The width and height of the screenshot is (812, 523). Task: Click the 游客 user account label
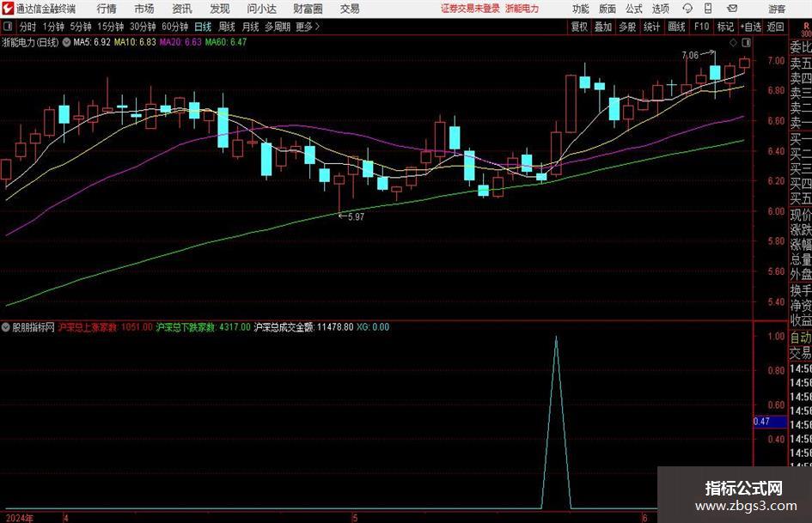(x=777, y=9)
